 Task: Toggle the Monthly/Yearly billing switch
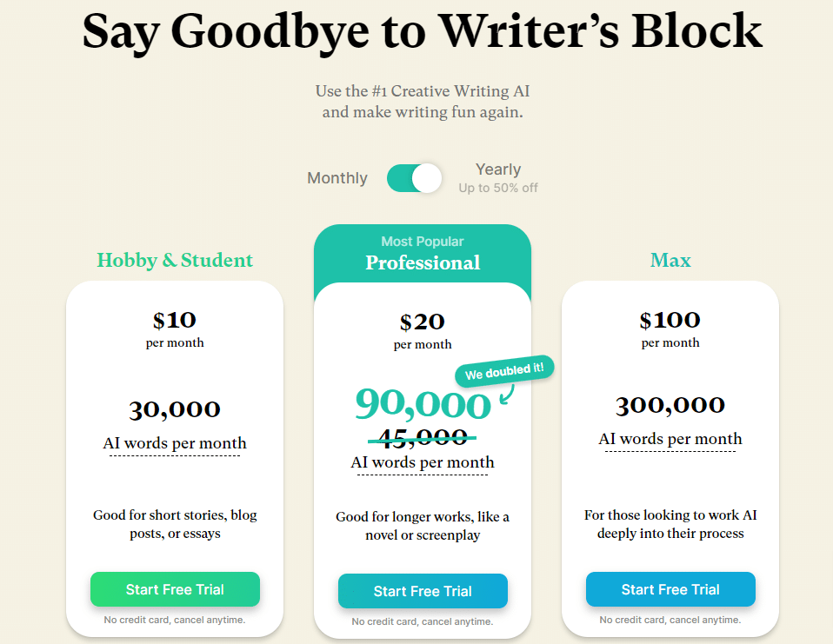pos(415,178)
